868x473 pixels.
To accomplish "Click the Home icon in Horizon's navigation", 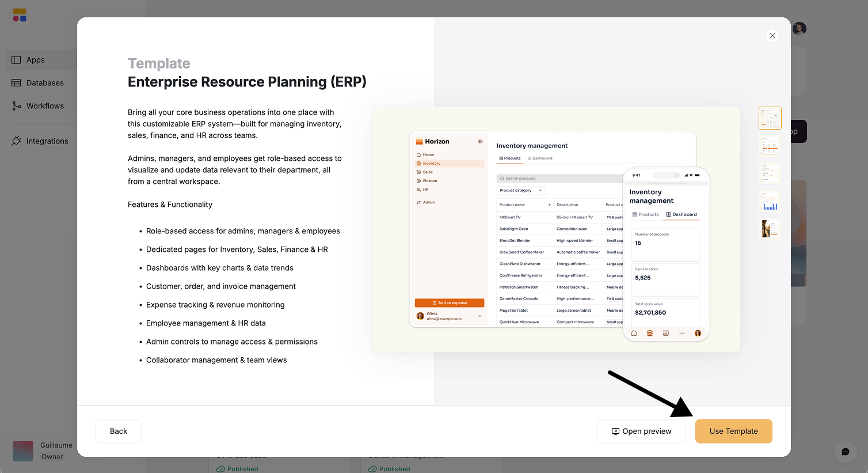I will (427, 154).
